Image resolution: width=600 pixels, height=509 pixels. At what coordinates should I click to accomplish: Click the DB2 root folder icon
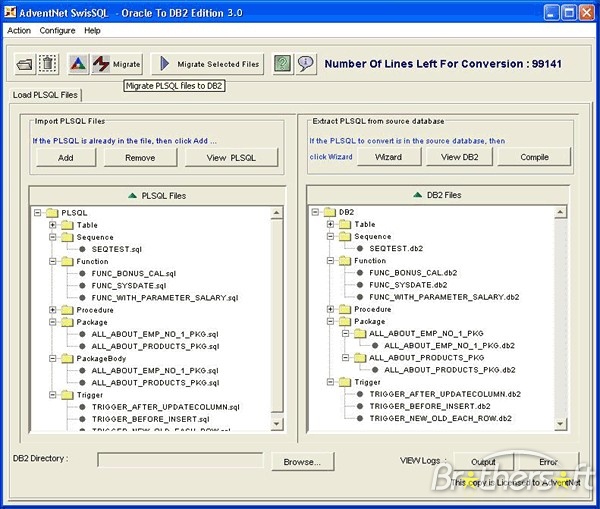(329, 212)
